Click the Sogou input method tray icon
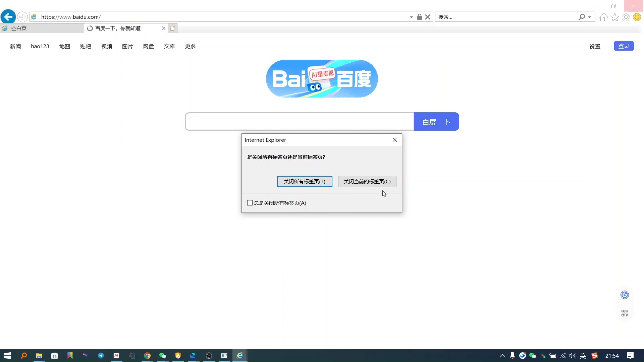This screenshot has height=362, width=644. [595, 356]
